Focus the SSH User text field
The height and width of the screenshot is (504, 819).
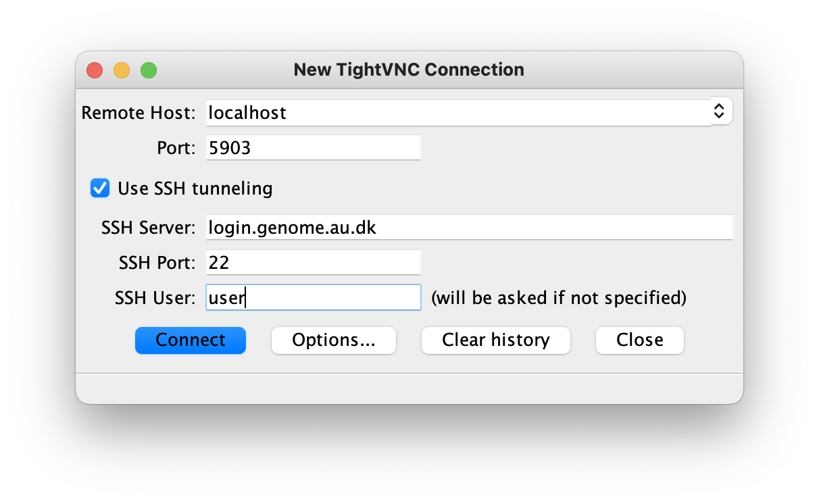coord(313,298)
